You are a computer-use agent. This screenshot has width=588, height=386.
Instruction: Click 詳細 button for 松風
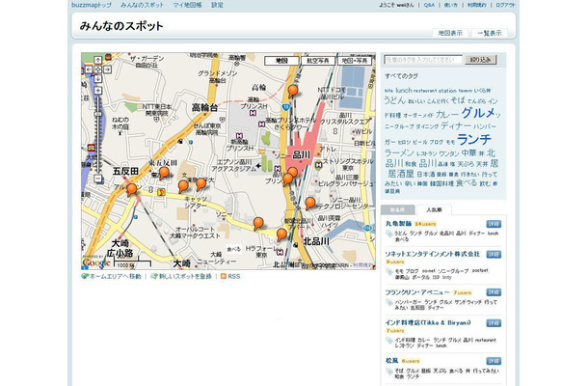click(x=494, y=361)
